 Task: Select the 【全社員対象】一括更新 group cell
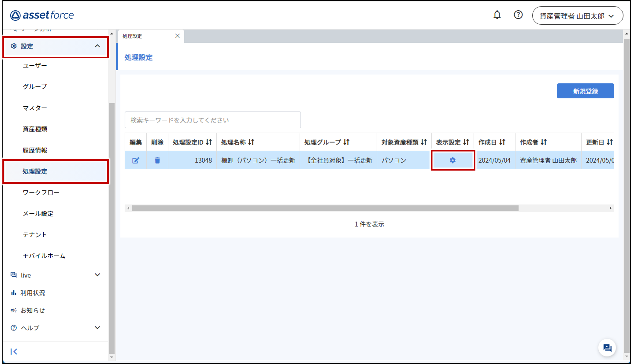coord(338,160)
